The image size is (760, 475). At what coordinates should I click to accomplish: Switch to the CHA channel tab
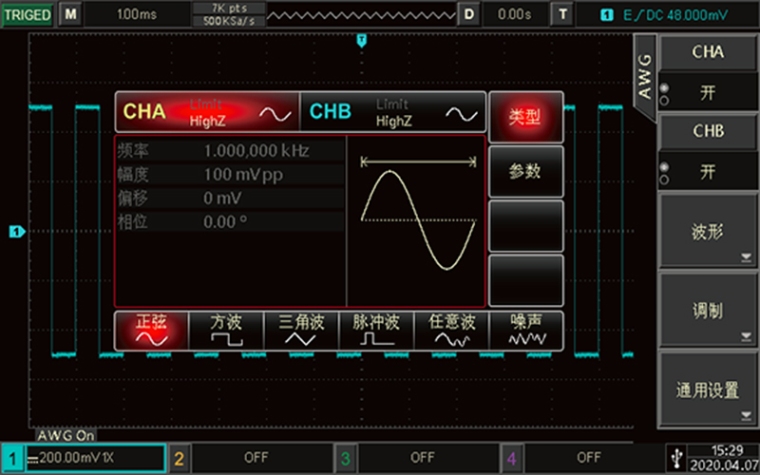(206, 112)
